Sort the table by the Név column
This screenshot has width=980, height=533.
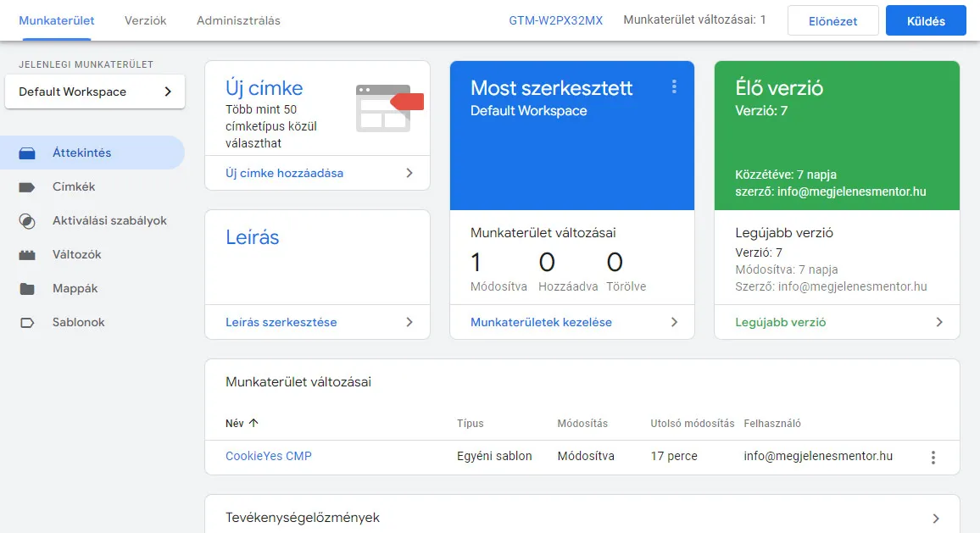242,423
